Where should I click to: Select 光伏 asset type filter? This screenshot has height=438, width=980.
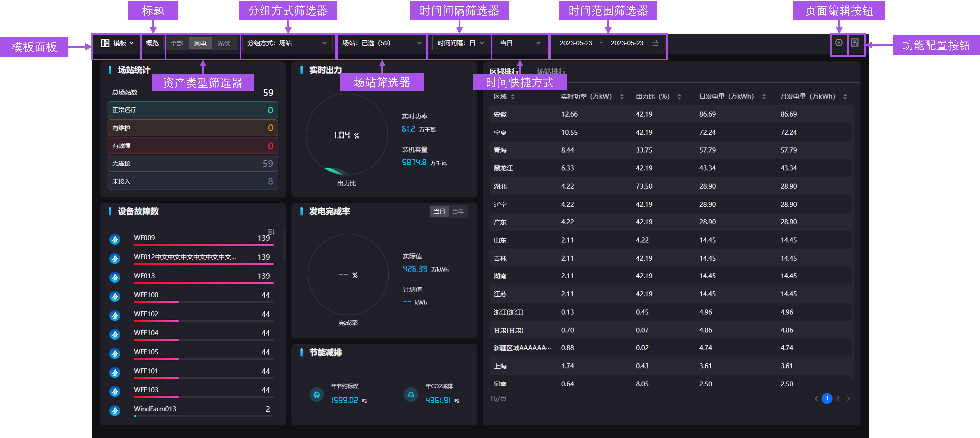click(x=224, y=43)
